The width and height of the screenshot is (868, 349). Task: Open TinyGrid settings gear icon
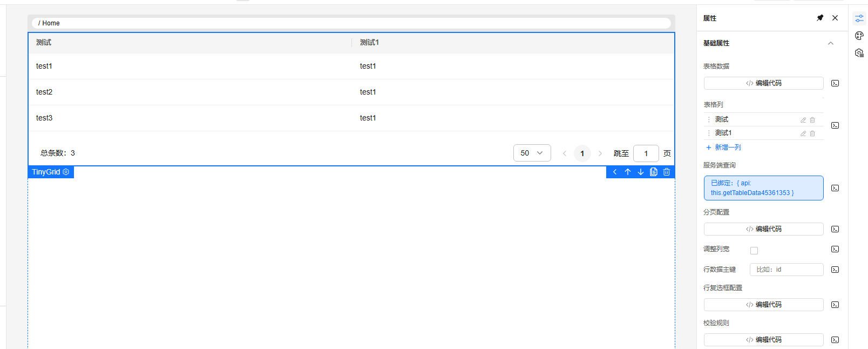66,172
